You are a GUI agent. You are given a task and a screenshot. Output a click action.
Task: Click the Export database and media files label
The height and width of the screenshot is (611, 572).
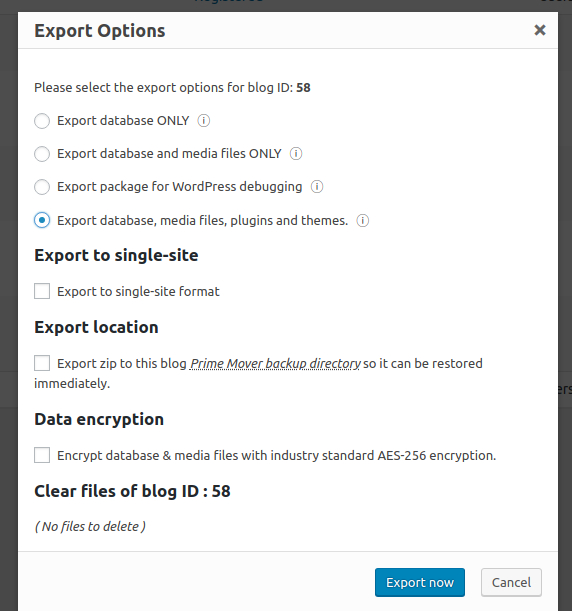(x=169, y=154)
